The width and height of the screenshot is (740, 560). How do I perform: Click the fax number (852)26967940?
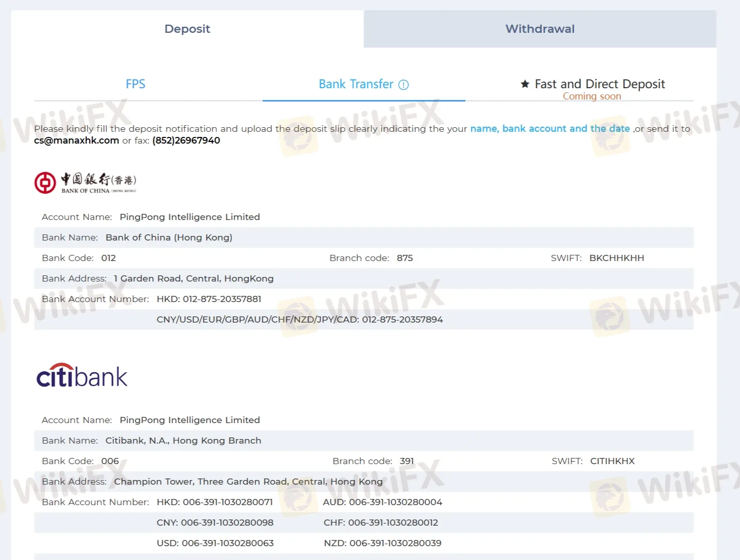186,140
